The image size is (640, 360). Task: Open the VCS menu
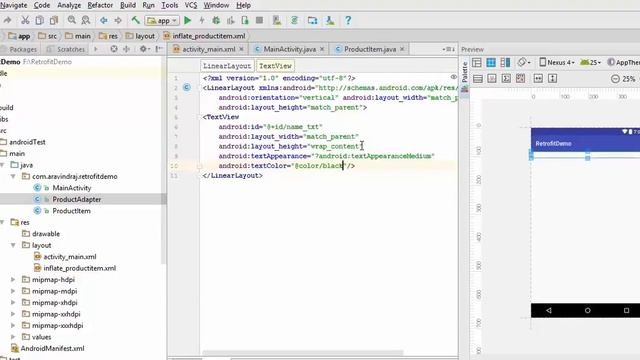191,5
